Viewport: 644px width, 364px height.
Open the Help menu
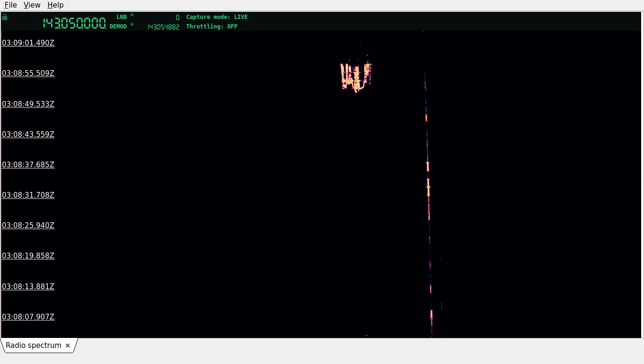[x=55, y=5]
